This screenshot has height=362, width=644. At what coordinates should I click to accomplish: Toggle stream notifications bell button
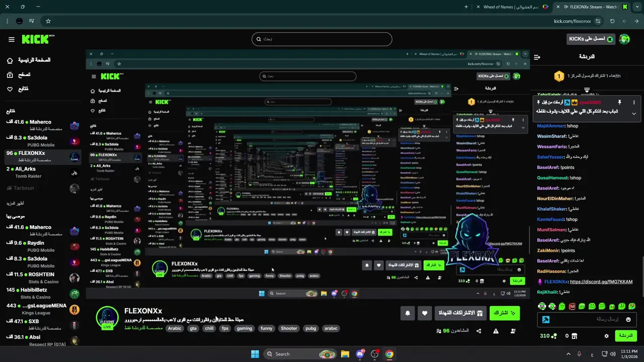click(x=408, y=313)
